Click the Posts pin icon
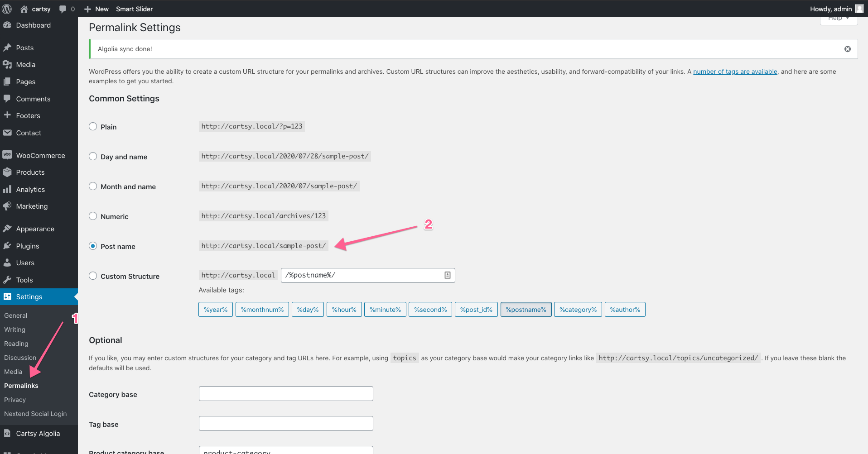 click(7, 48)
